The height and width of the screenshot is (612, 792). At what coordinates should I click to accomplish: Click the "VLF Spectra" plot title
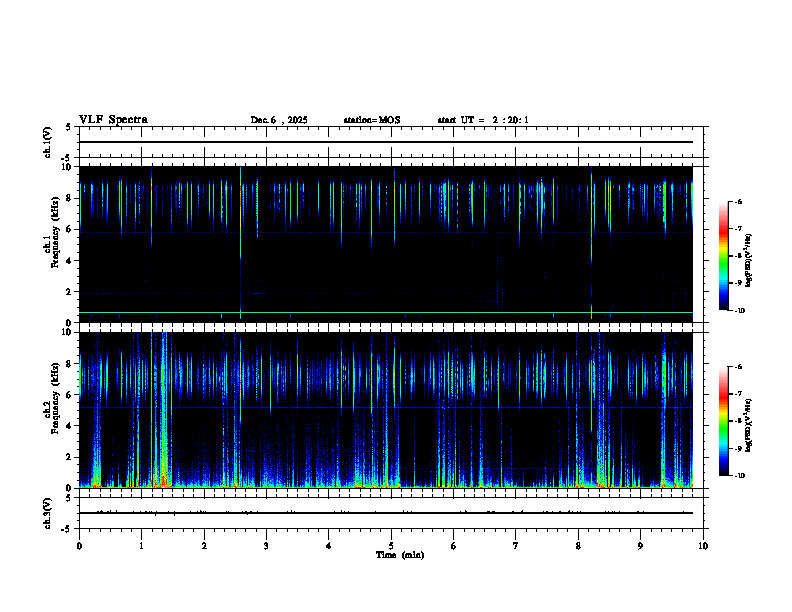coord(113,120)
